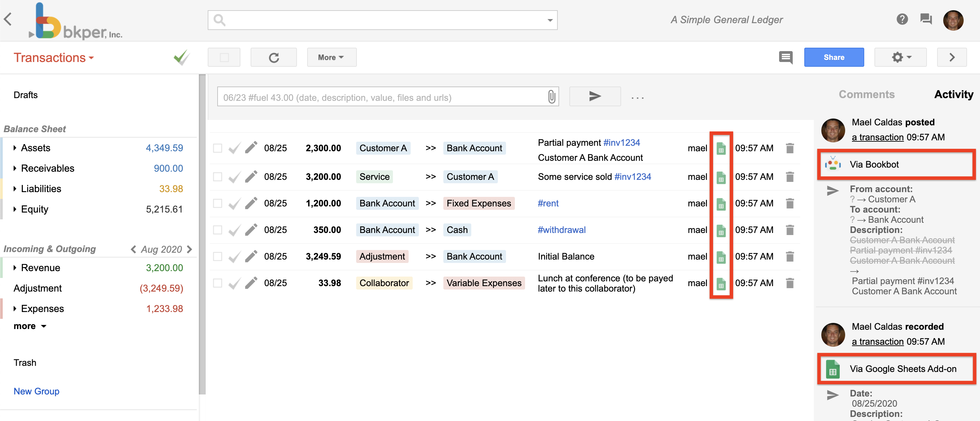
Task: Go to next month after Aug 2020
Action: point(189,249)
